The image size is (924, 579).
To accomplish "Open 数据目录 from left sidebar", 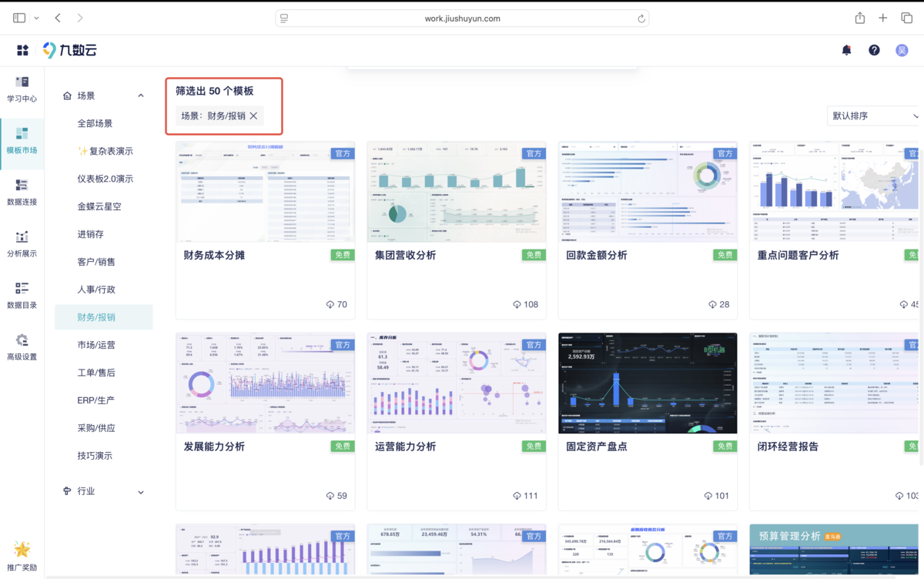I will click(22, 296).
